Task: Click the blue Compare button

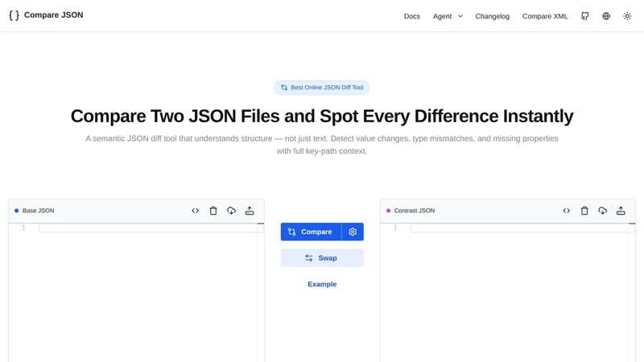Action: (311, 232)
